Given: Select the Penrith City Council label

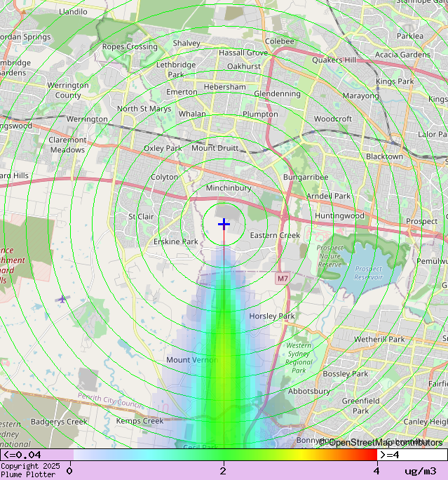Looking at the screenshot, I should 109,401.
